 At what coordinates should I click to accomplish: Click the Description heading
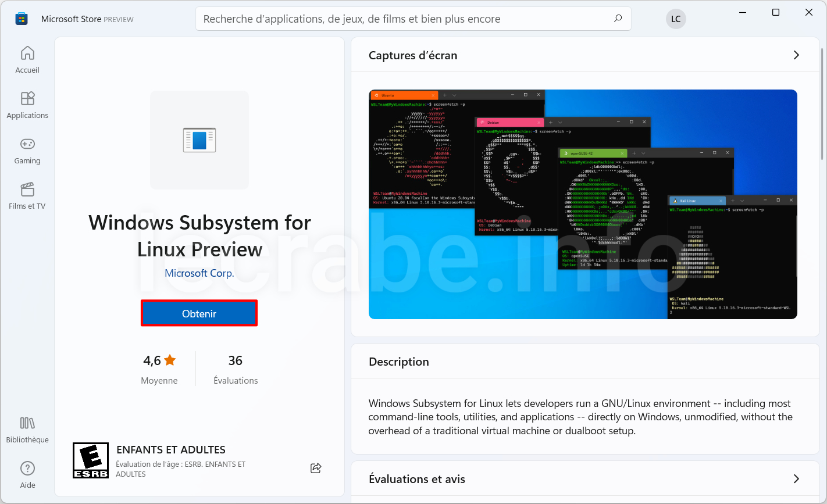click(399, 362)
